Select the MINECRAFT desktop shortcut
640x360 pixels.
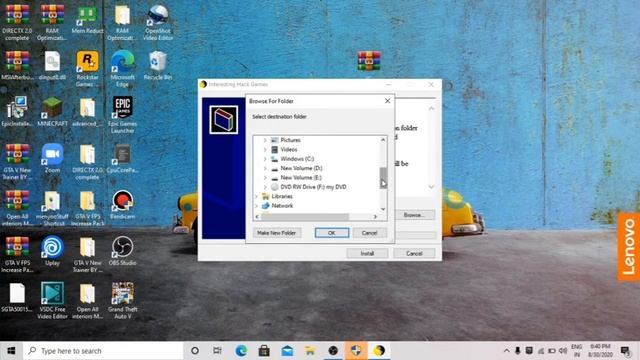click(52, 108)
